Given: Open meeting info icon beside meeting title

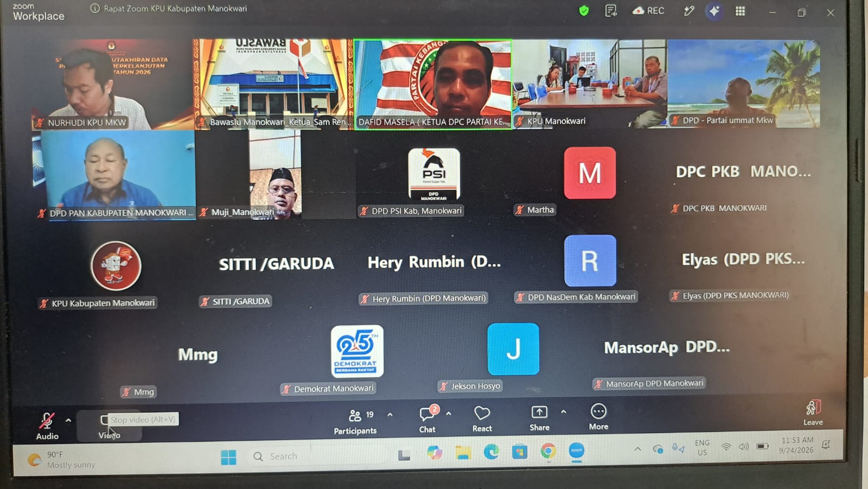Looking at the screenshot, I should click(x=95, y=8).
